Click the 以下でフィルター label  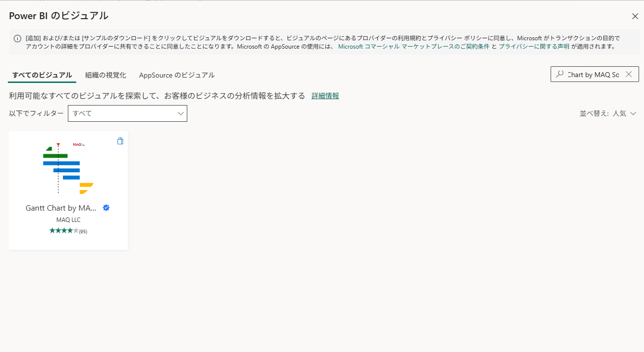(x=36, y=113)
